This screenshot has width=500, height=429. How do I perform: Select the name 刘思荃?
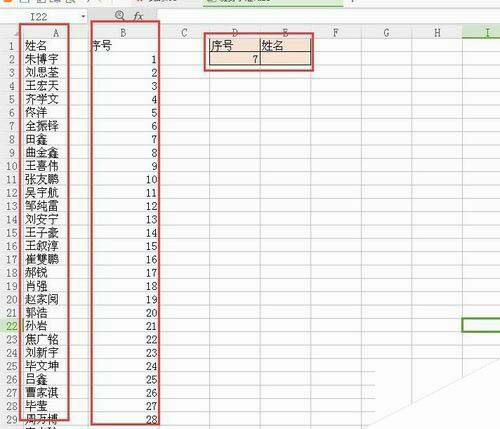click(42, 72)
